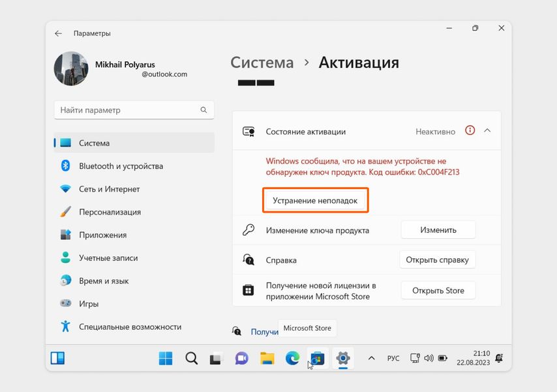557x392 pixels.
Task: Launch Устранение неполадок troubleshooter
Action: (x=315, y=200)
